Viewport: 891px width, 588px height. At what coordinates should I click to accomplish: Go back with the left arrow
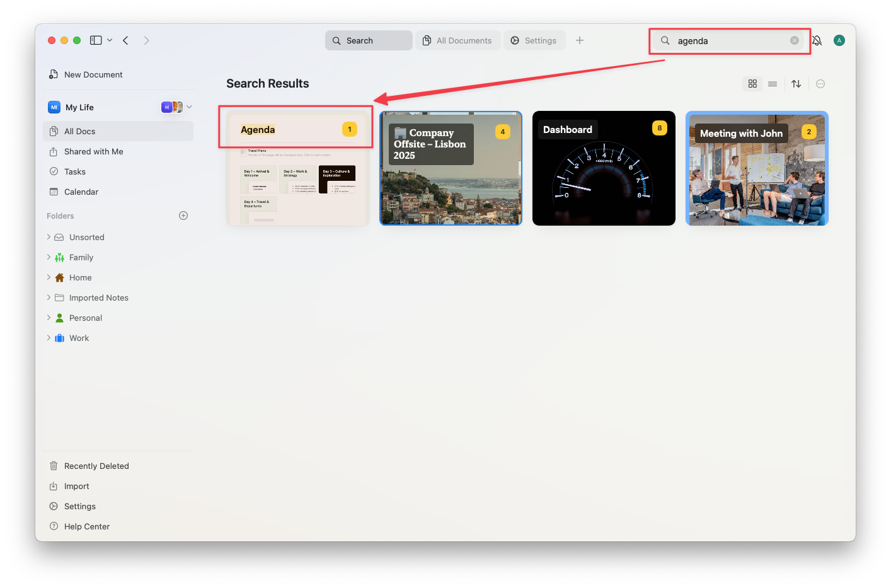tap(126, 40)
